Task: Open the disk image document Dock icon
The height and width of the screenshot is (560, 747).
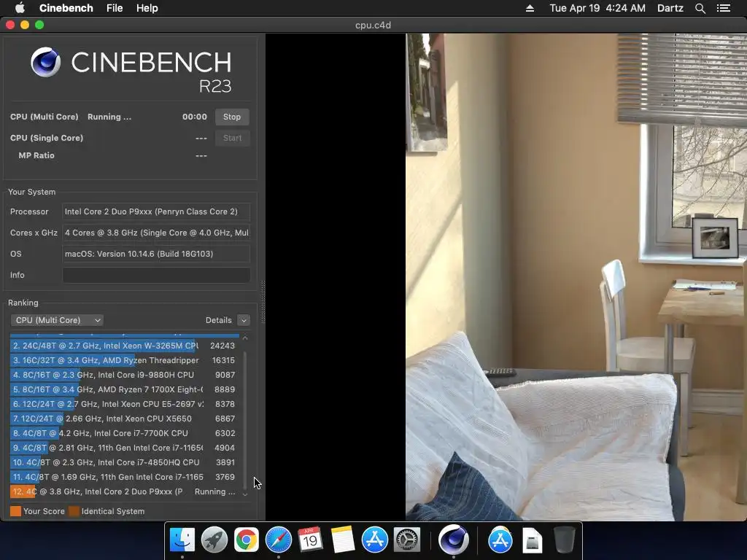Action: pyautogui.click(x=532, y=540)
